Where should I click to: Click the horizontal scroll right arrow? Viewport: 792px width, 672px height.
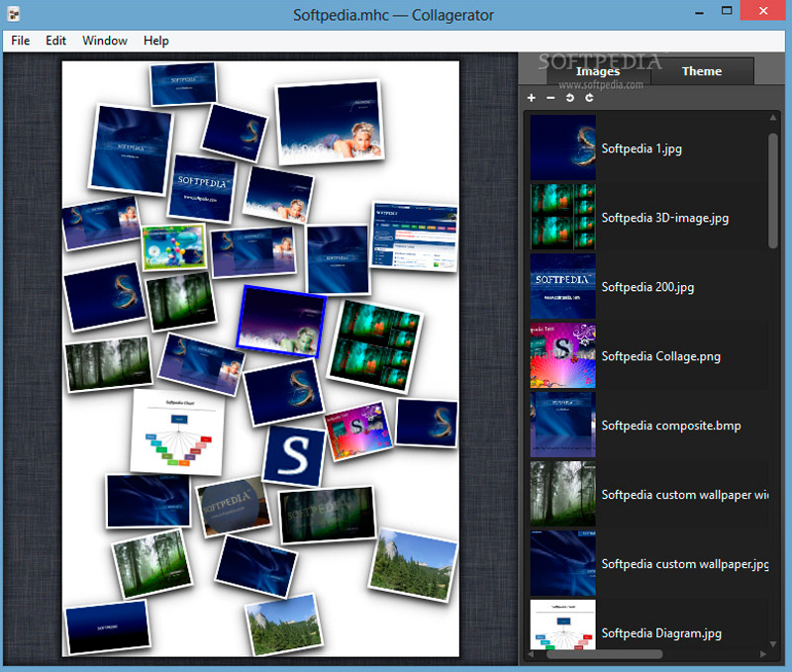762,653
